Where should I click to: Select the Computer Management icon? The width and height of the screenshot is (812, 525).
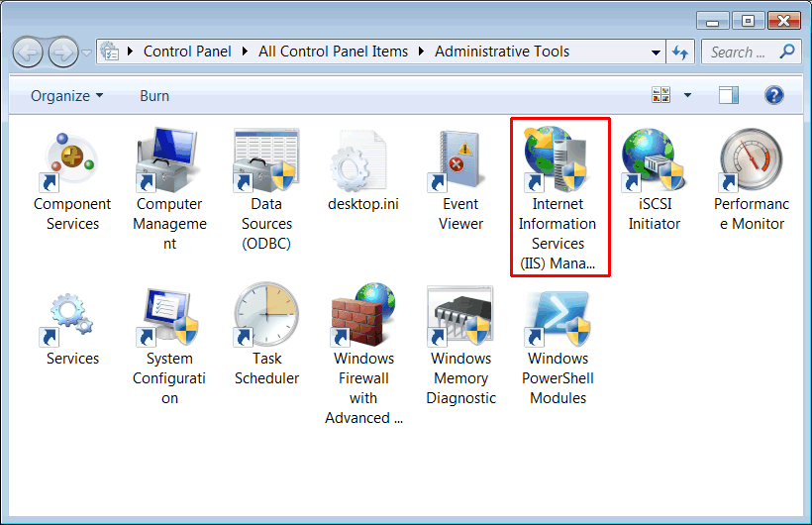pos(167,160)
